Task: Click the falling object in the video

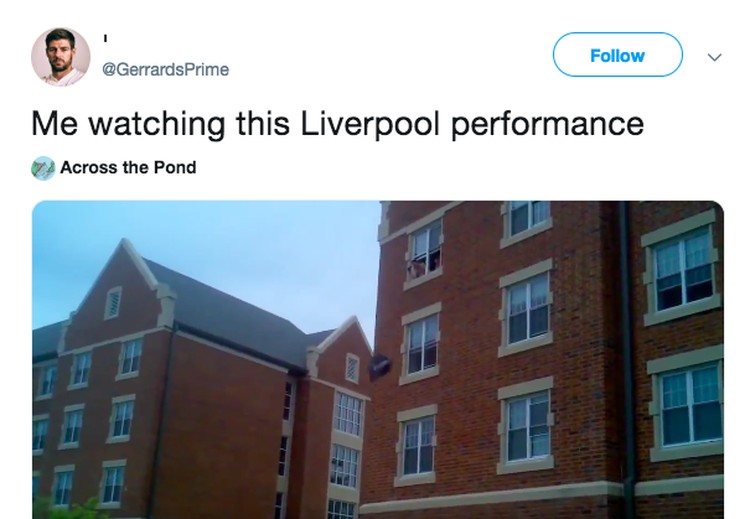Action: pyautogui.click(x=378, y=366)
